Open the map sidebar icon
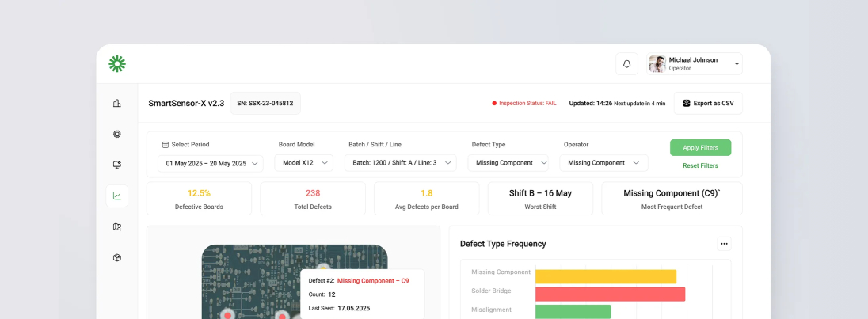868x319 pixels. 117,226
